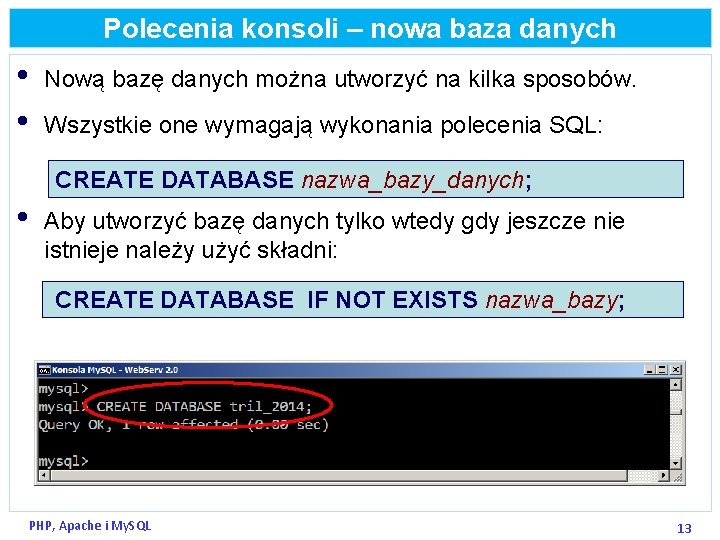Click the console window resize grip corner

pos(677,477)
